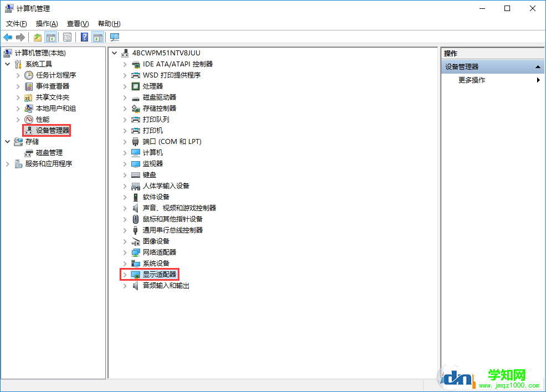Screen dimensions: 546x392
Task: Click the 处理器 processor icon
Action: tap(136, 86)
